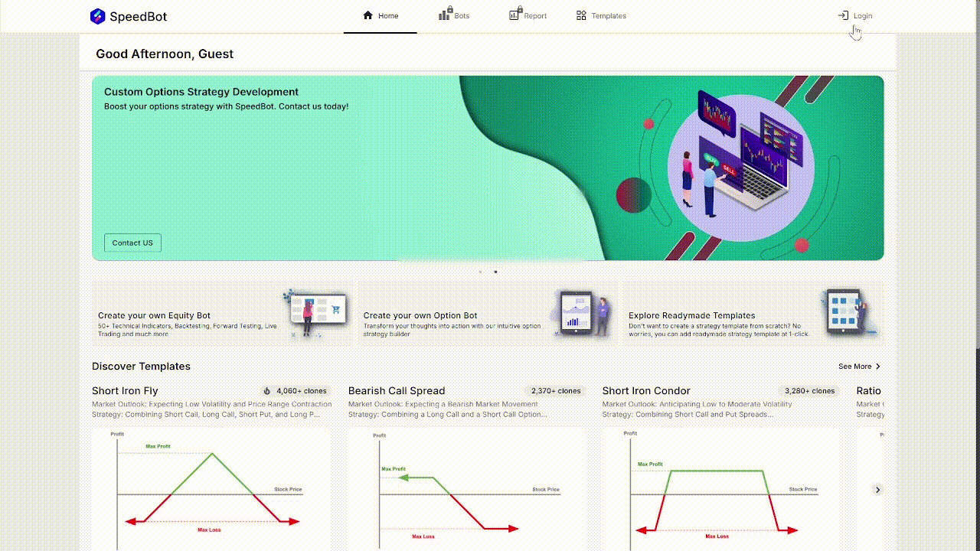Click the Option Bot tablet illustration
The image size is (980, 551).
tap(582, 313)
